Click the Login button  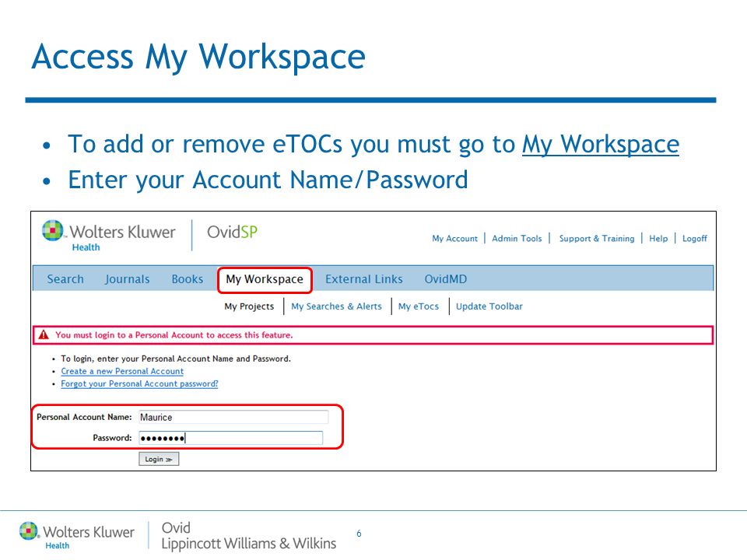coord(159,459)
